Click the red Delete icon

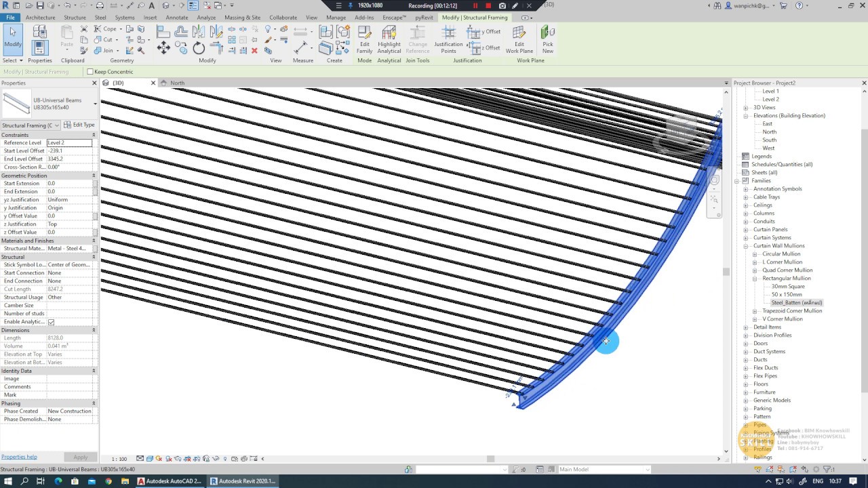coord(254,50)
